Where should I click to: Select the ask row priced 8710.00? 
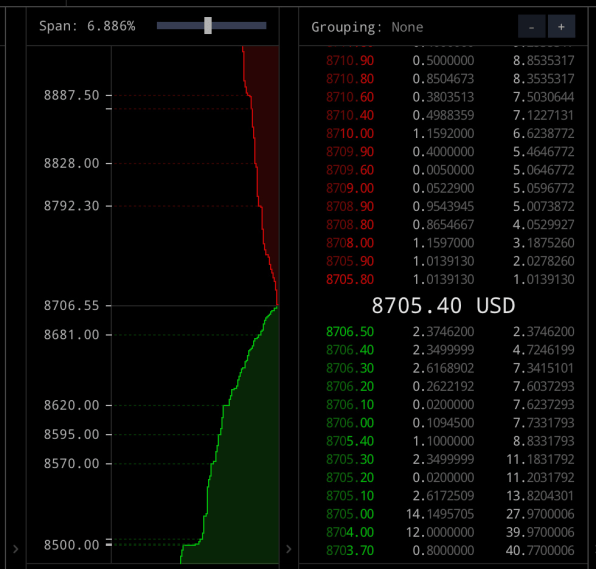point(450,133)
